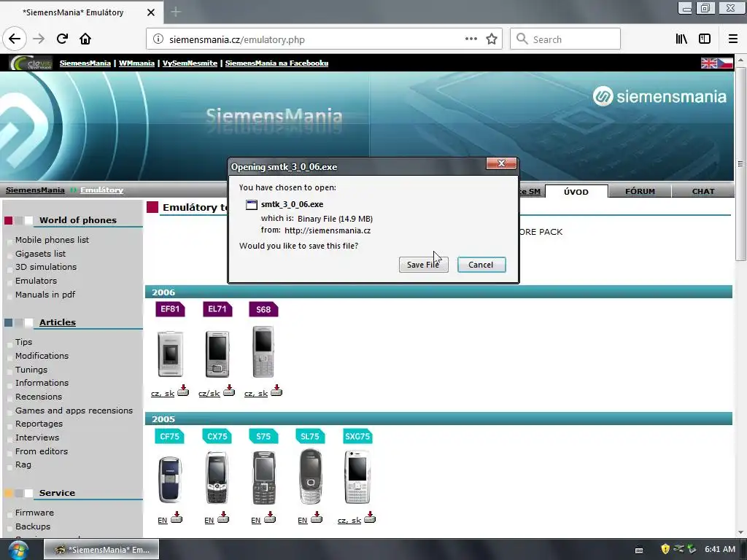Open the Windows Start orb
This screenshot has width=747, height=560.
[18, 550]
